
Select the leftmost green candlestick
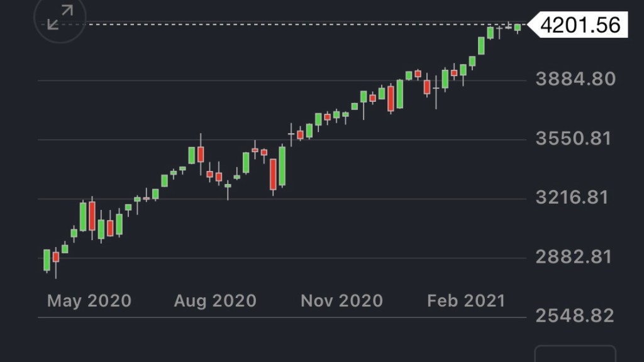[47, 260]
